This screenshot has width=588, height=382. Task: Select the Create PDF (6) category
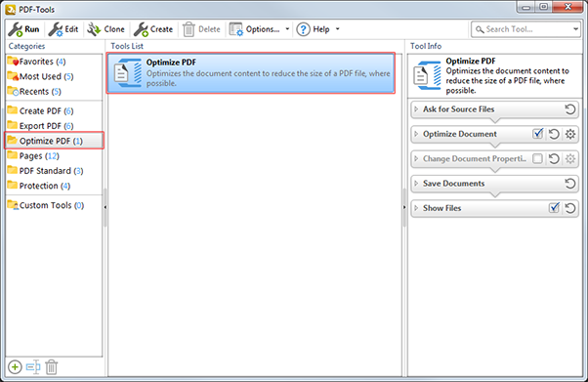pyautogui.click(x=54, y=110)
